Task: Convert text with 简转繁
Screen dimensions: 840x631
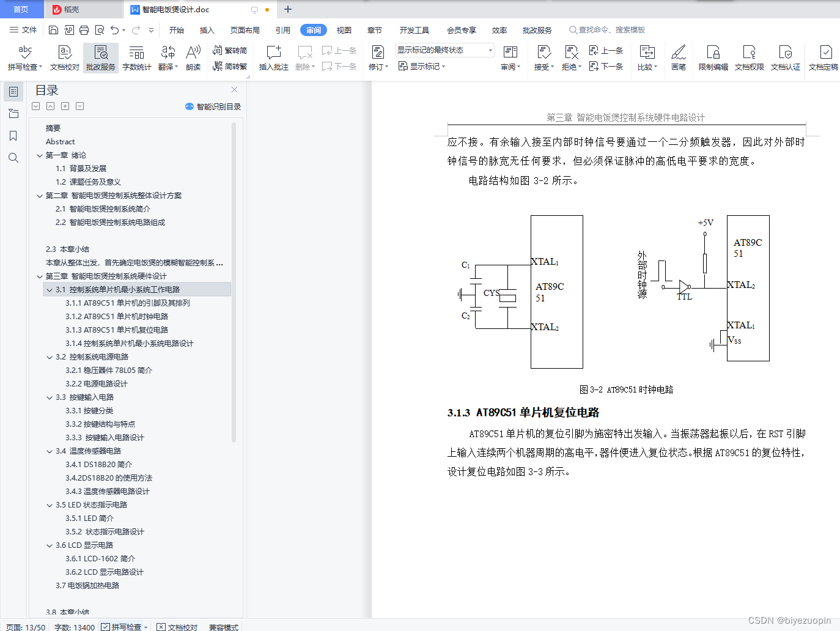Action: [x=230, y=66]
